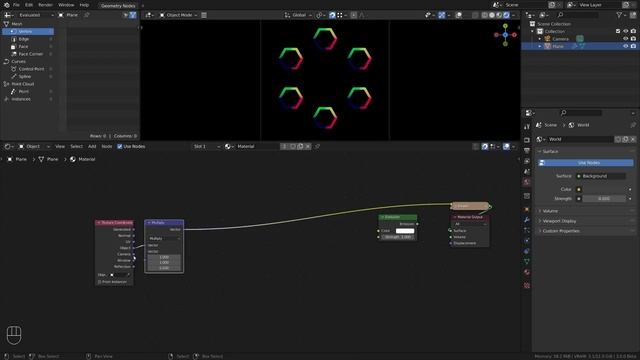The height and width of the screenshot is (360, 640).
Task: Switch viewport to solid shading
Action: 492,15
